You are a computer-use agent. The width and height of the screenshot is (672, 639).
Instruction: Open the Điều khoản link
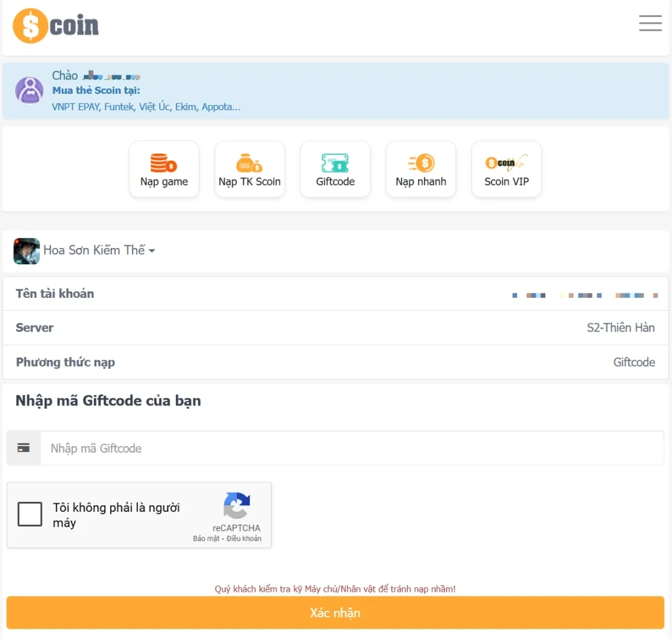coord(244,538)
